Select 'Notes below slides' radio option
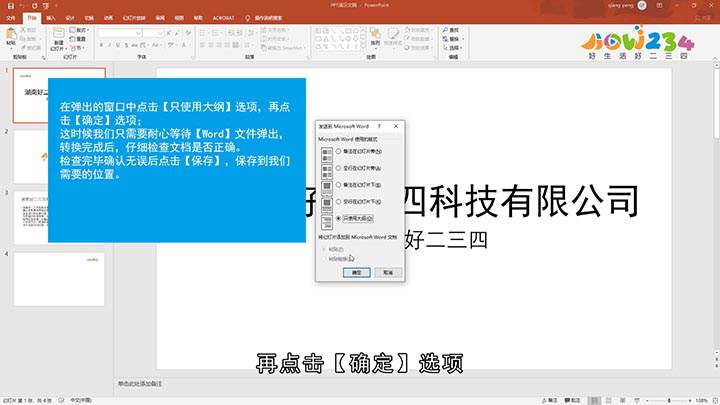 point(338,185)
